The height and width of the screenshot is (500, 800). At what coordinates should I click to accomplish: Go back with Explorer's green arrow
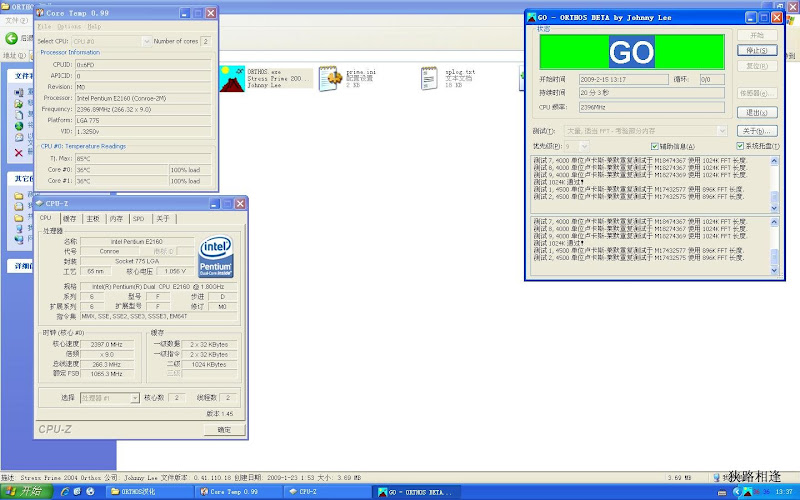(x=11, y=38)
